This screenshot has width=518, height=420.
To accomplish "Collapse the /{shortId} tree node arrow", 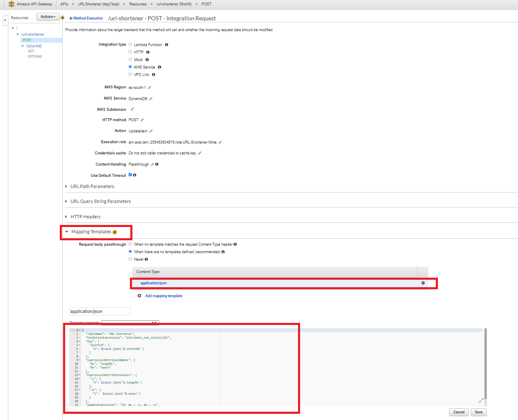I will (23, 46).
